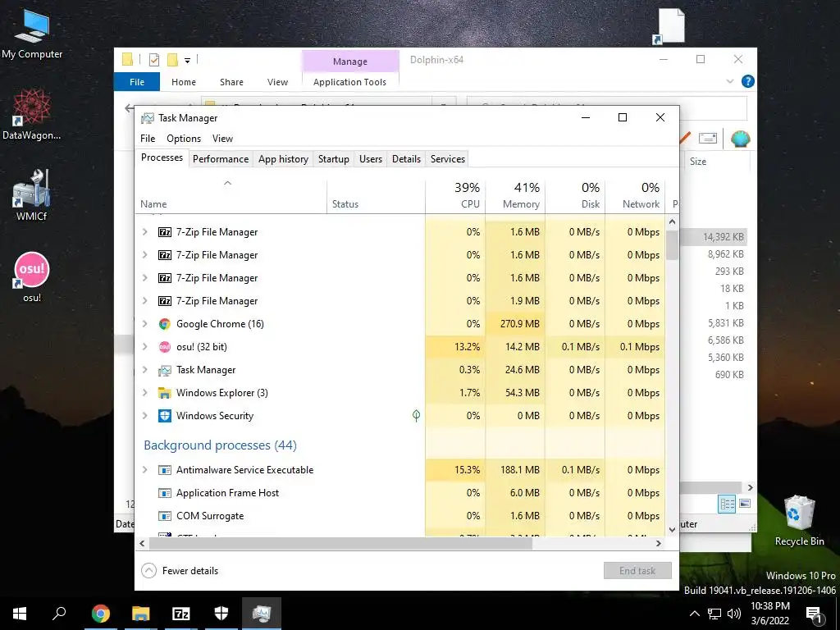The height and width of the screenshot is (630, 840).
Task: Switch to the Services tab
Action: [448, 159]
